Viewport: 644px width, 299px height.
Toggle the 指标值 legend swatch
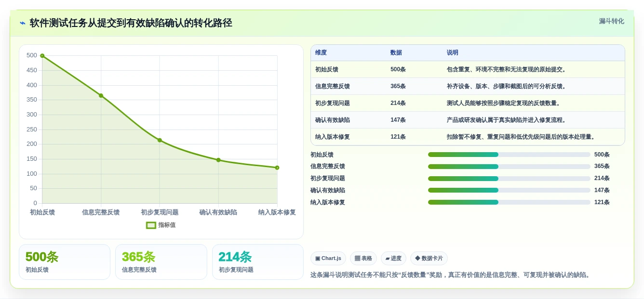coord(151,225)
